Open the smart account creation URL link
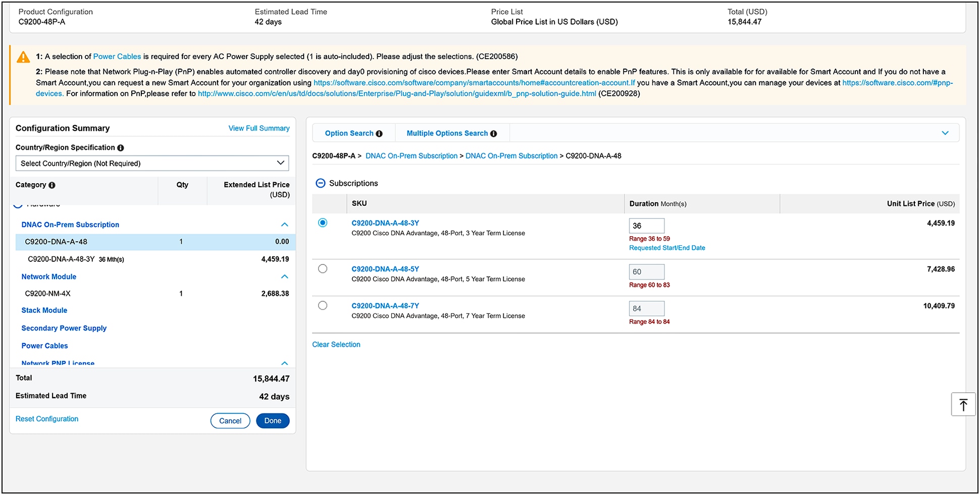Viewport: 980px width, 495px height. pos(474,83)
